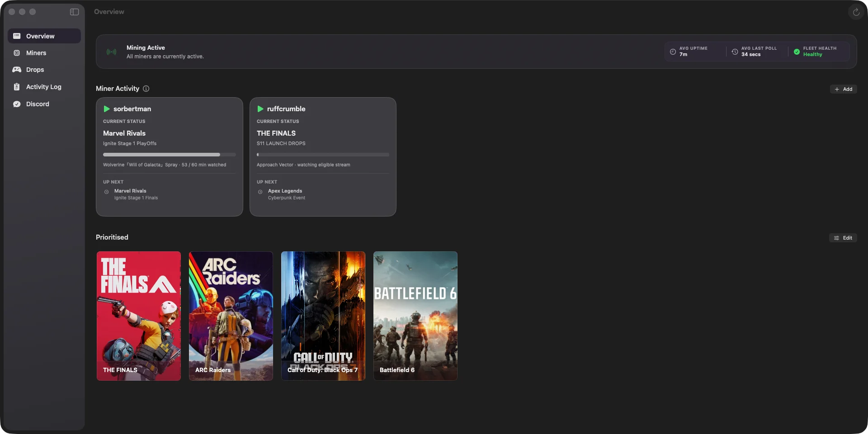Go to the Drops page
868x434 pixels.
[x=44, y=70]
